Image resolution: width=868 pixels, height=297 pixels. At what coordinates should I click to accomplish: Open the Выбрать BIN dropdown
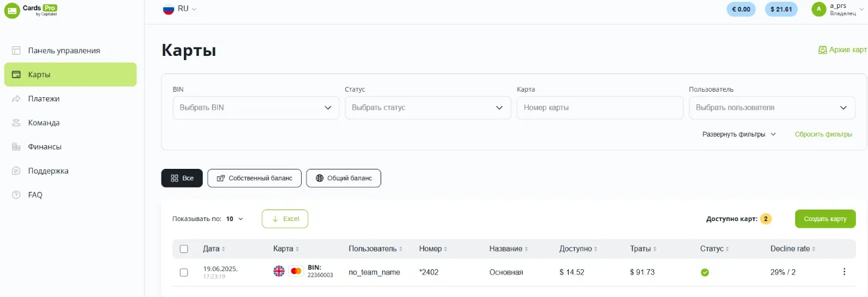pos(256,108)
